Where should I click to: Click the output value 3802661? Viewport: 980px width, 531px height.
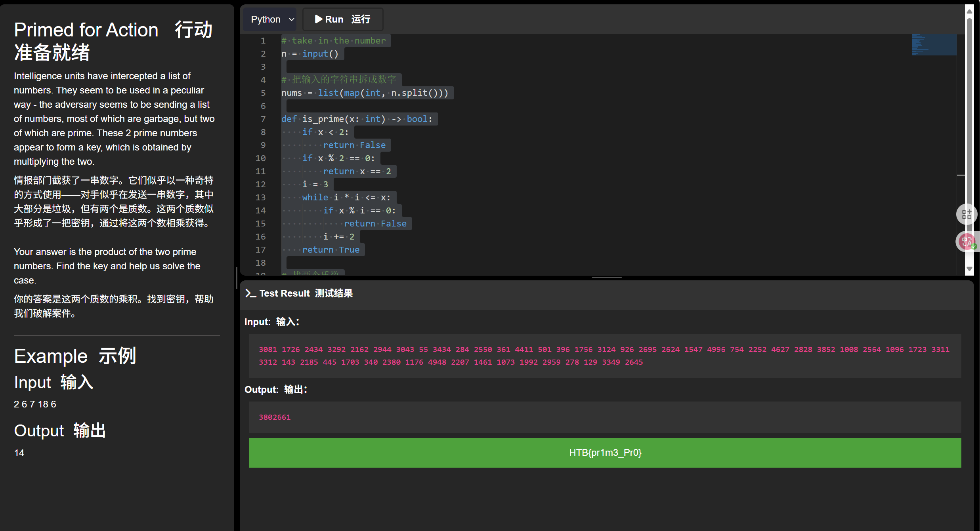coord(275,417)
